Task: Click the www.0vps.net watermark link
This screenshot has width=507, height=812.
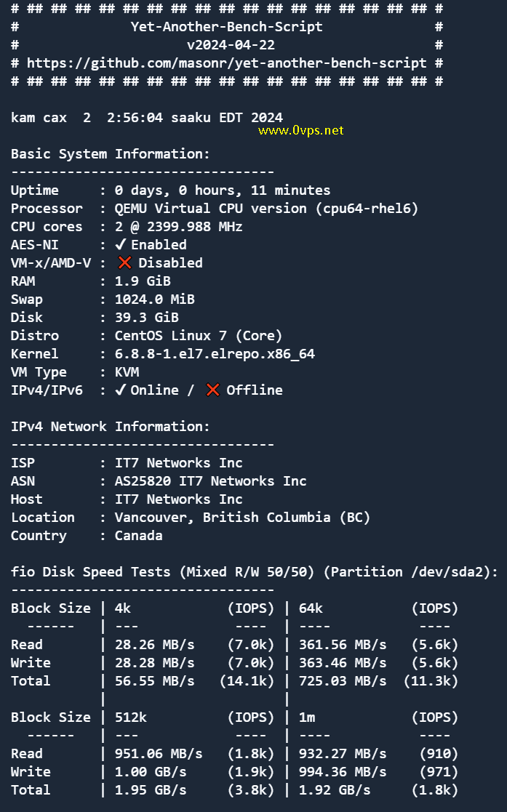Action: 300,131
